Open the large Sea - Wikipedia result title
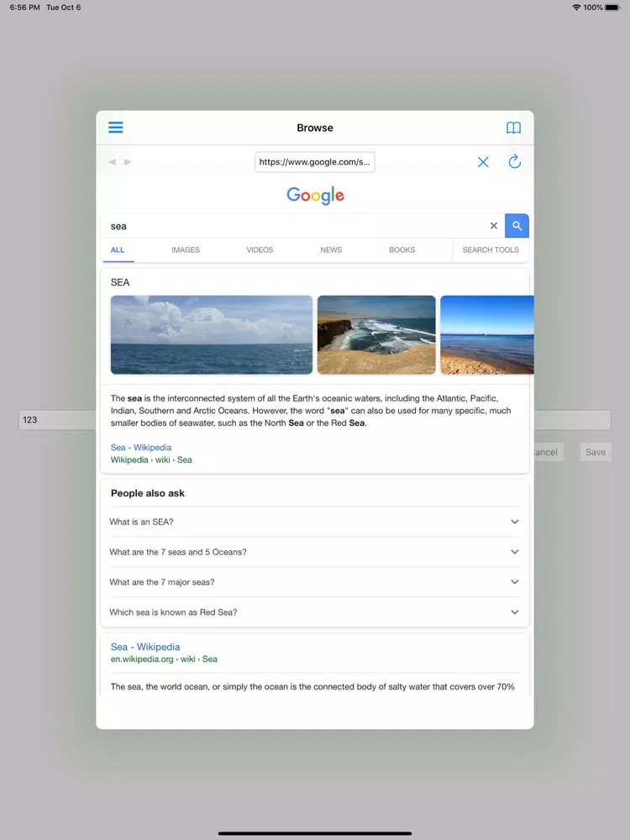The width and height of the screenshot is (630, 840). (145, 647)
